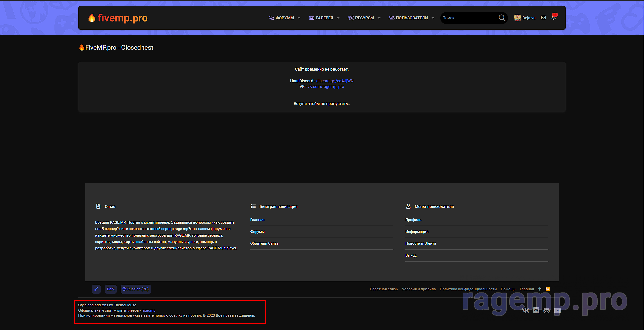
Task: Click Главная in bottom footer bar
Action: pos(527,289)
